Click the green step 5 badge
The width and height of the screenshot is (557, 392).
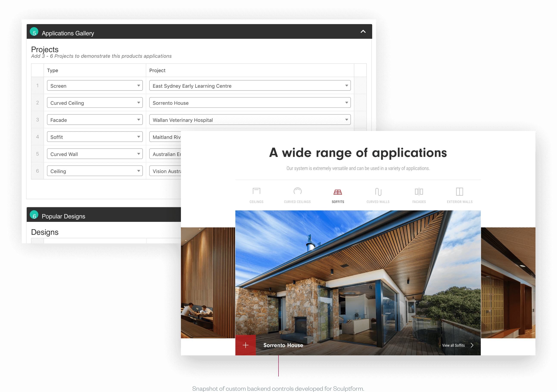click(x=34, y=32)
